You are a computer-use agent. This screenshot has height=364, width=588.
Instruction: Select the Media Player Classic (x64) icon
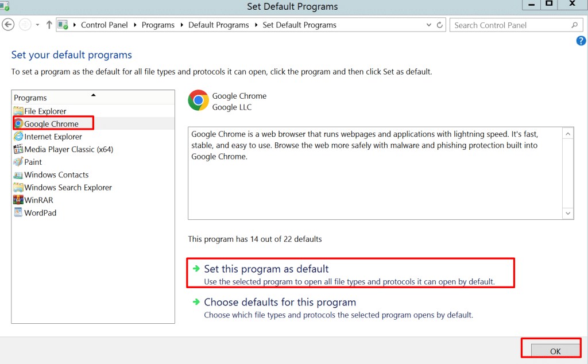[18, 149]
